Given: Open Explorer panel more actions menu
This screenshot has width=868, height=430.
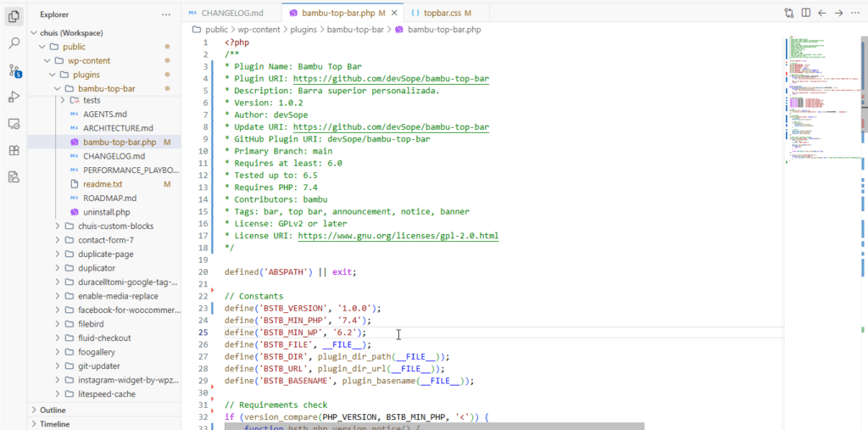Looking at the screenshot, I should [166, 14].
